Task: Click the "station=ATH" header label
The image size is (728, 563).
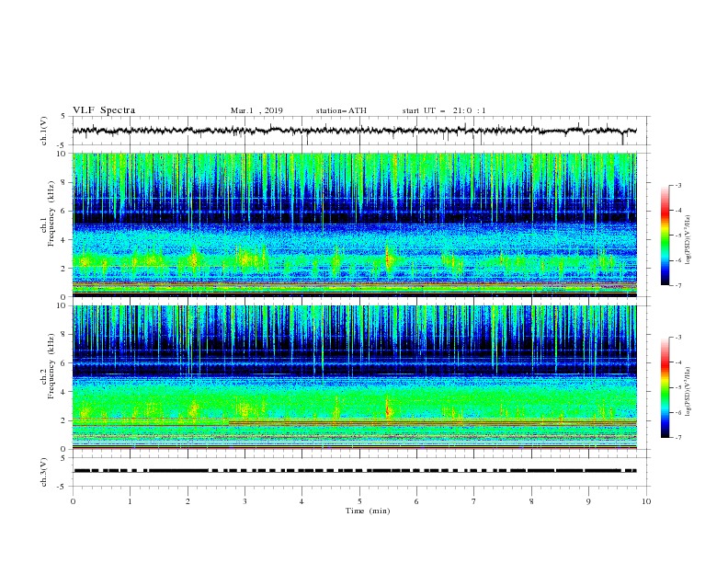Action: tap(341, 110)
